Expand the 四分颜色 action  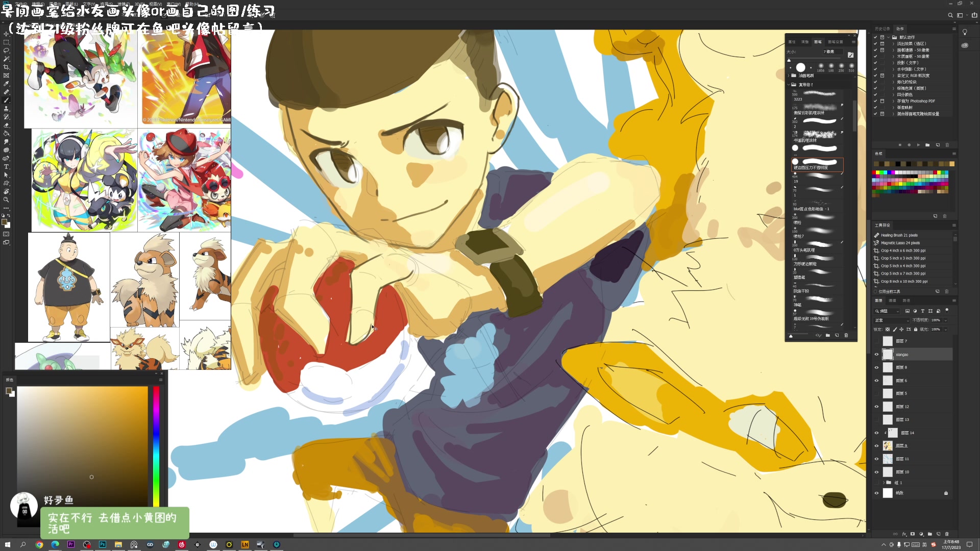[893, 95]
